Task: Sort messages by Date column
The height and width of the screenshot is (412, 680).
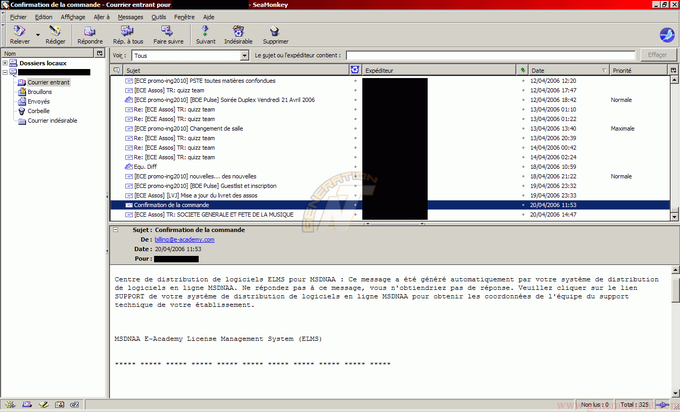Action: pos(569,70)
